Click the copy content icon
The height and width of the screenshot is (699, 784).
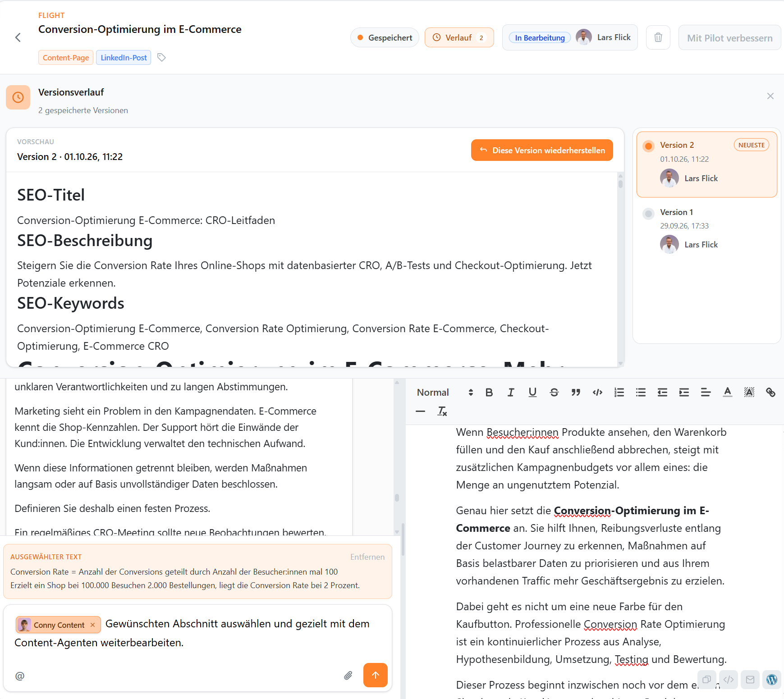706,679
